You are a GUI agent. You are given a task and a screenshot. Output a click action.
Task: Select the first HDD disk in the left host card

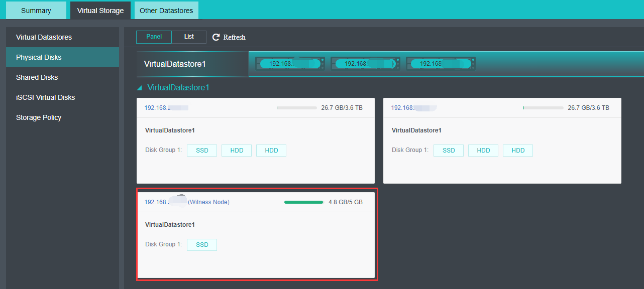pyautogui.click(x=236, y=150)
